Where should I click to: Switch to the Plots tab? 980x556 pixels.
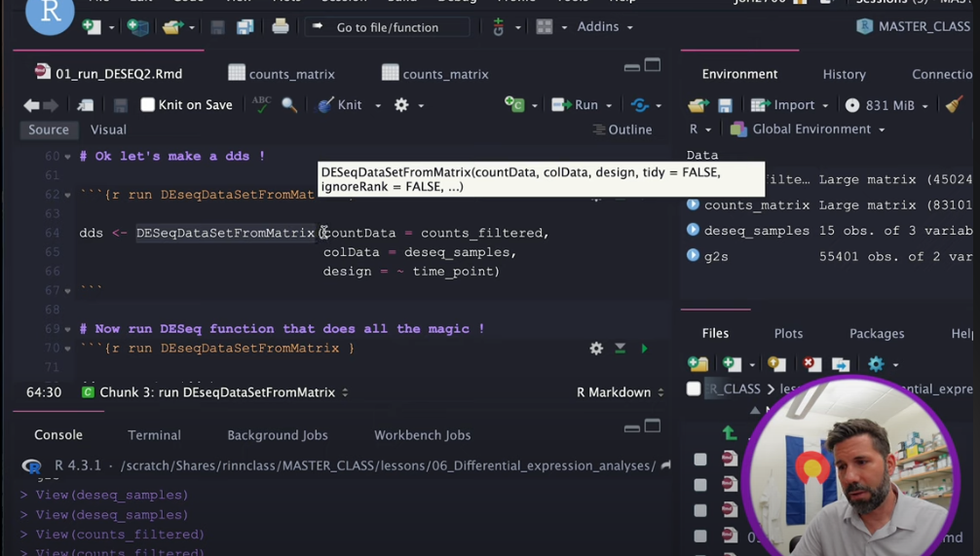788,334
